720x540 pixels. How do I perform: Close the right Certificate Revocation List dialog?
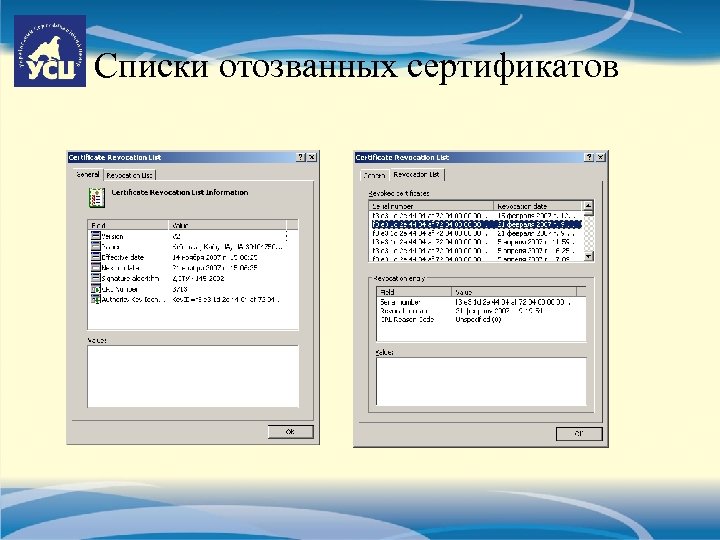(601, 158)
